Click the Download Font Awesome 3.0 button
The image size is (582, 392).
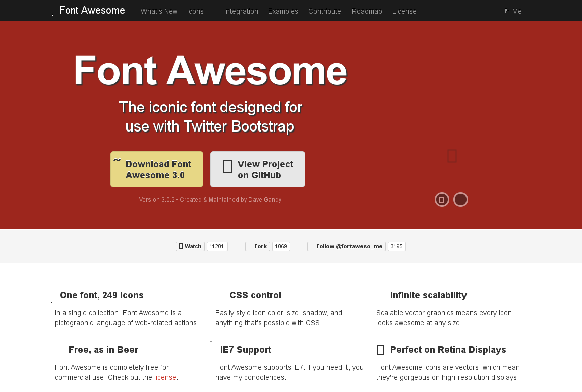[x=157, y=169]
